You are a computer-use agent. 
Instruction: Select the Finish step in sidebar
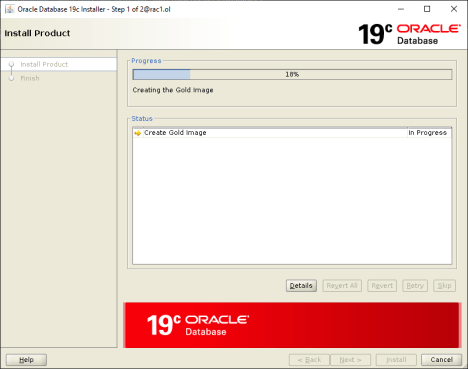tap(30, 78)
